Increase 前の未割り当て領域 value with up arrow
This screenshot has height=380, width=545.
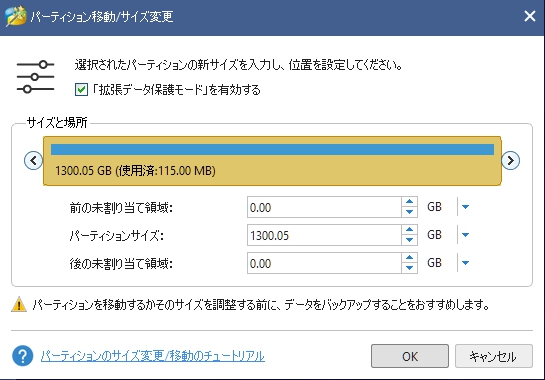(x=409, y=202)
